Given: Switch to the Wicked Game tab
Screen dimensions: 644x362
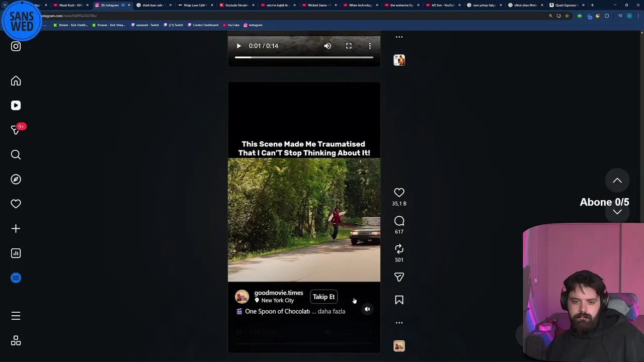Looking at the screenshot, I should (x=318, y=5).
